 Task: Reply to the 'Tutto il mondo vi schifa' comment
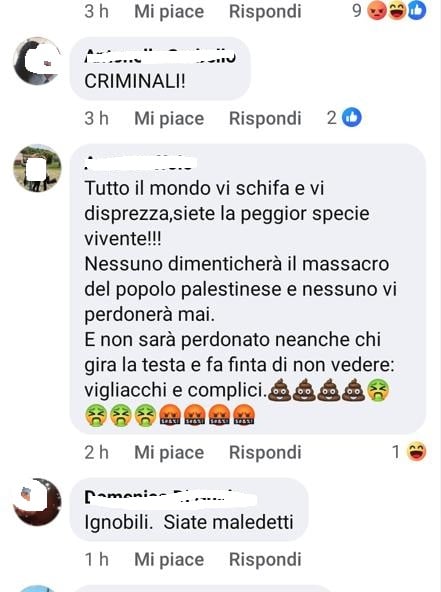coord(265,452)
